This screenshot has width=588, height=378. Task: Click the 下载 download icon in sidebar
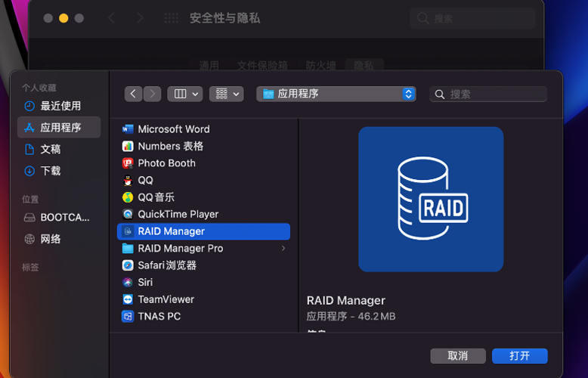(29, 171)
